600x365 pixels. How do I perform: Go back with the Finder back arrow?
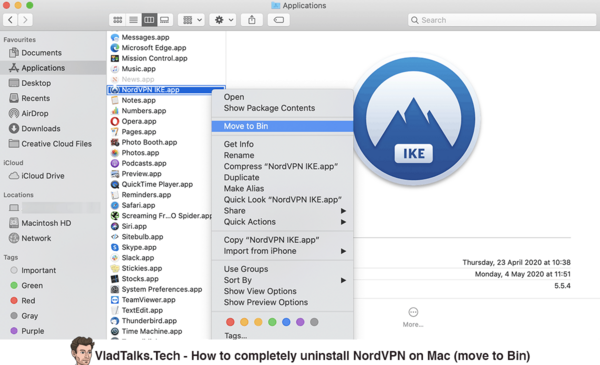(x=10, y=20)
